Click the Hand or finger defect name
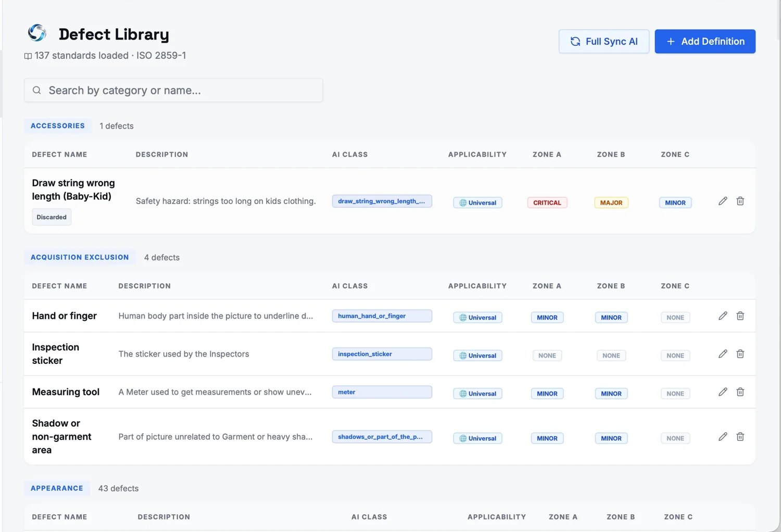The image size is (781, 532). [x=65, y=315]
